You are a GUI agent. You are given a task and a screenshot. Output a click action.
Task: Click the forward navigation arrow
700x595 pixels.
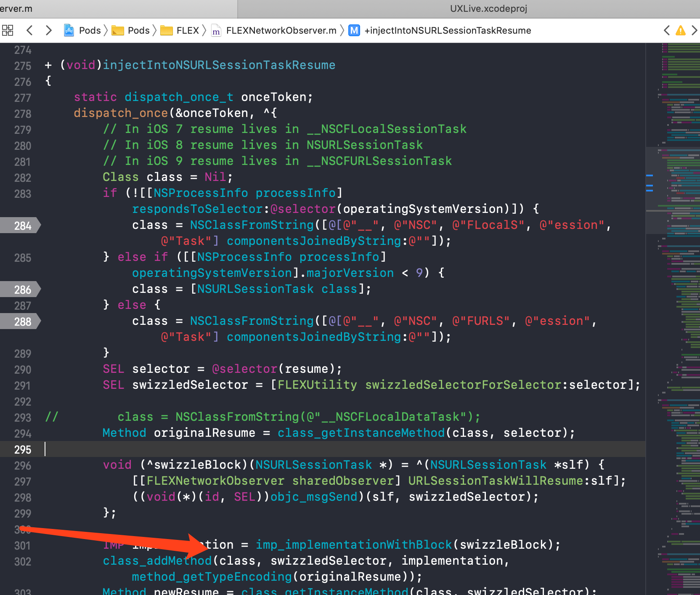[x=48, y=30]
